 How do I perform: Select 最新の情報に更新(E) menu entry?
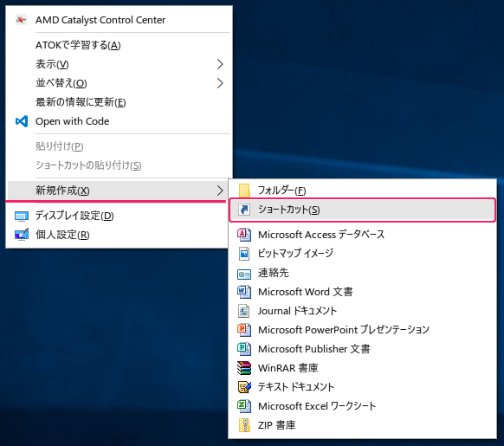(x=119, y=102)
